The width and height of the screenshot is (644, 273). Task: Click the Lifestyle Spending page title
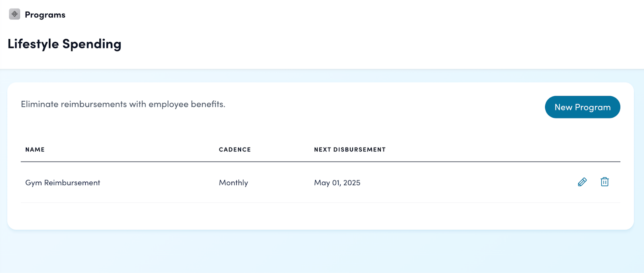coord(64,44)
